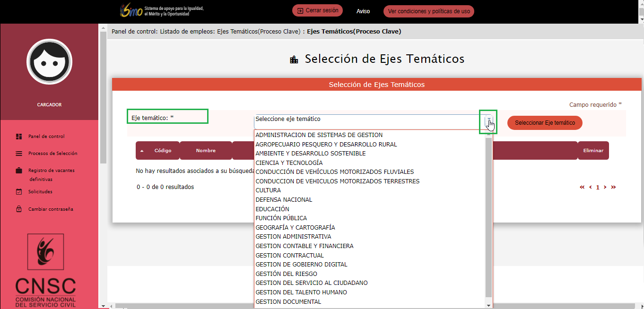This screenshot has height=309, width=644.
Task: Click the briefcase icon for Registro de vacantes
Action: (19, 171)
